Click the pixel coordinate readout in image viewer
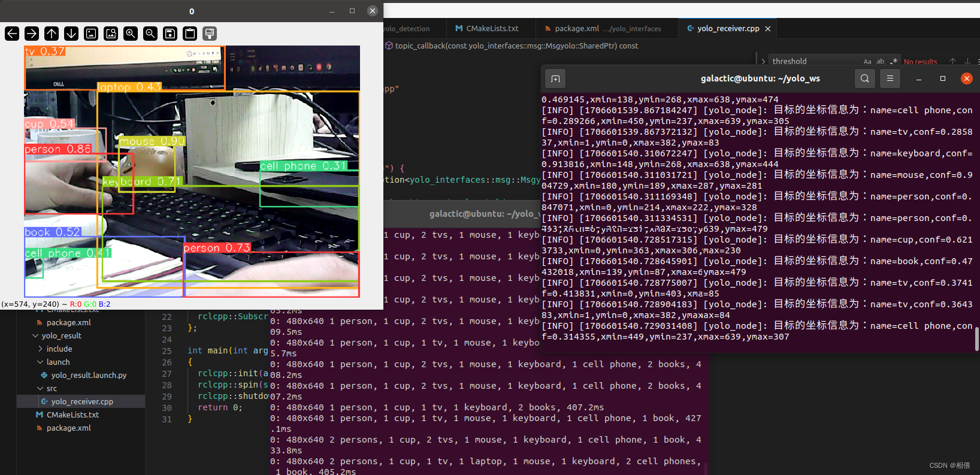Viewport: 980px width, 475px height. pos(56,304)
